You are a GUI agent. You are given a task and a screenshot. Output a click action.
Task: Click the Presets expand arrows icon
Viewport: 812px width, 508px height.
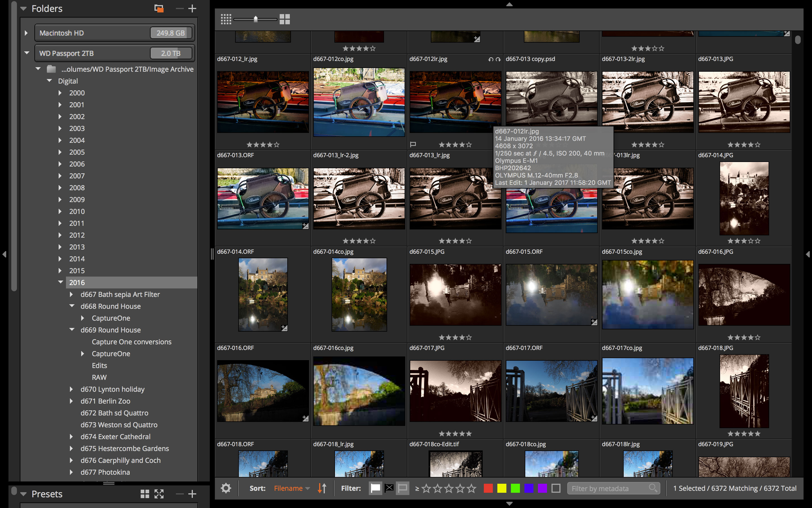(159, 494)
